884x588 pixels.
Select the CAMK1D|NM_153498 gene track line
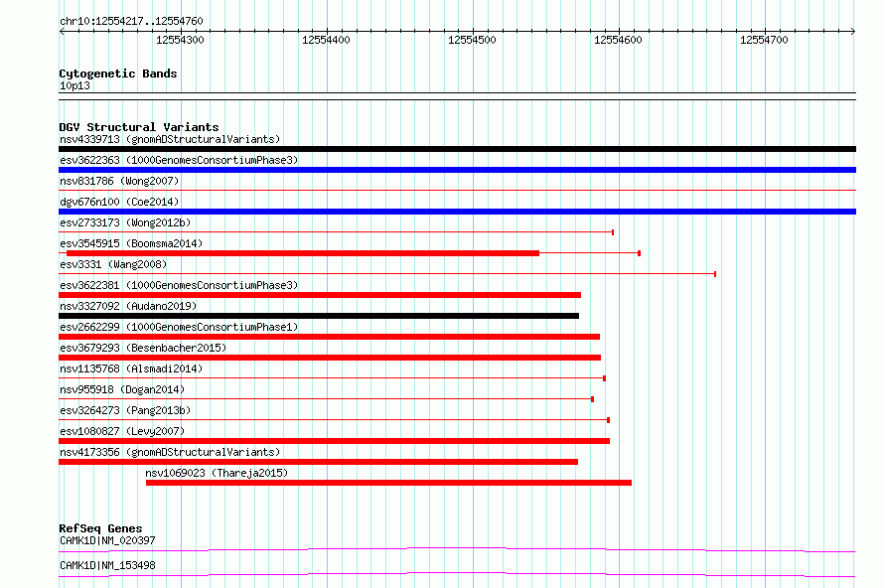pyautogui.click(x=457, y=574)
